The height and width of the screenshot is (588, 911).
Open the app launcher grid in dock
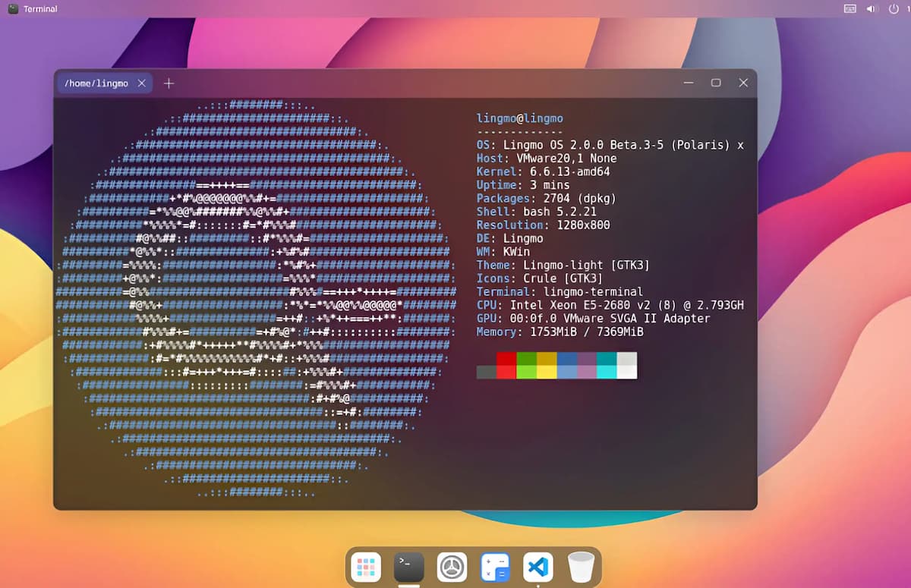pos(367,567)
